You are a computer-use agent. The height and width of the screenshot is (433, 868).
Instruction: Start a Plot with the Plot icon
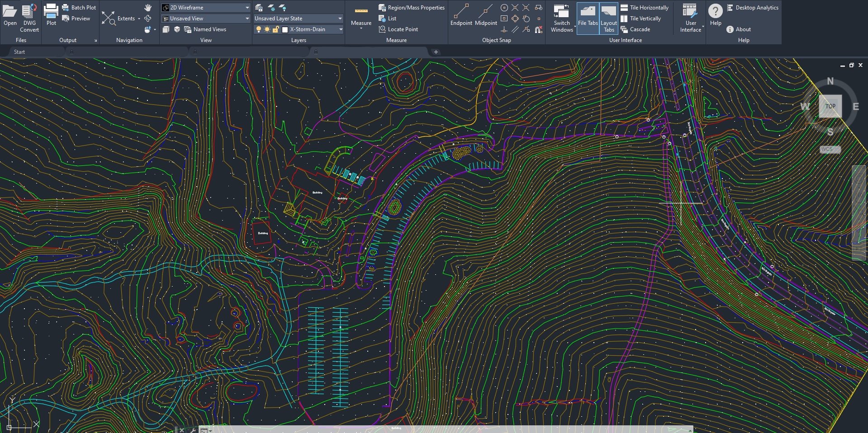pyautogui.click(x=51, y=14)
